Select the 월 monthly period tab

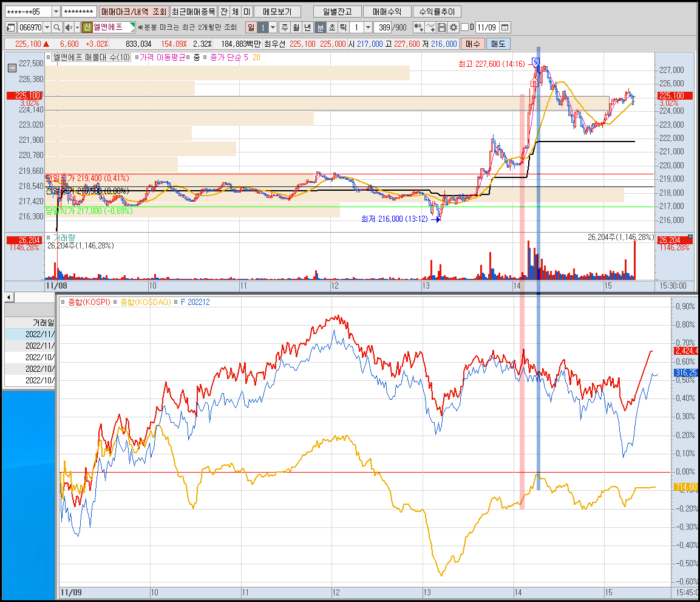296,28
